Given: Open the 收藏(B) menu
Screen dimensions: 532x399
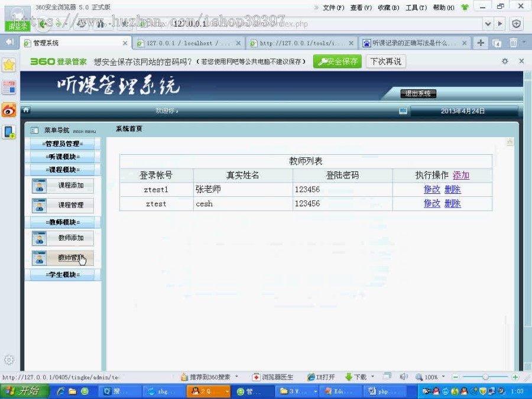Looking at the screenshot, I should click(x=388, y=8).
